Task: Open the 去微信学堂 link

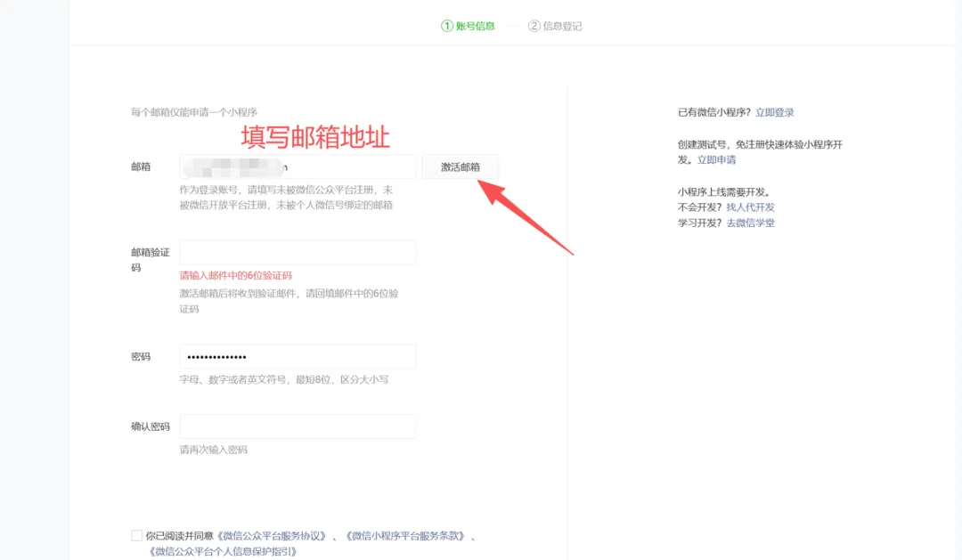Action: pyautogui.click(x=750, y=223)
